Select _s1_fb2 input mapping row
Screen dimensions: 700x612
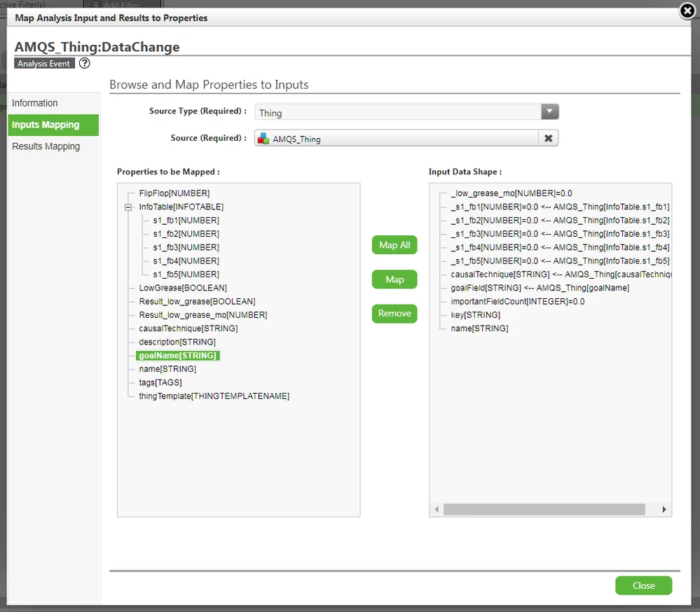tap(560, 221)
